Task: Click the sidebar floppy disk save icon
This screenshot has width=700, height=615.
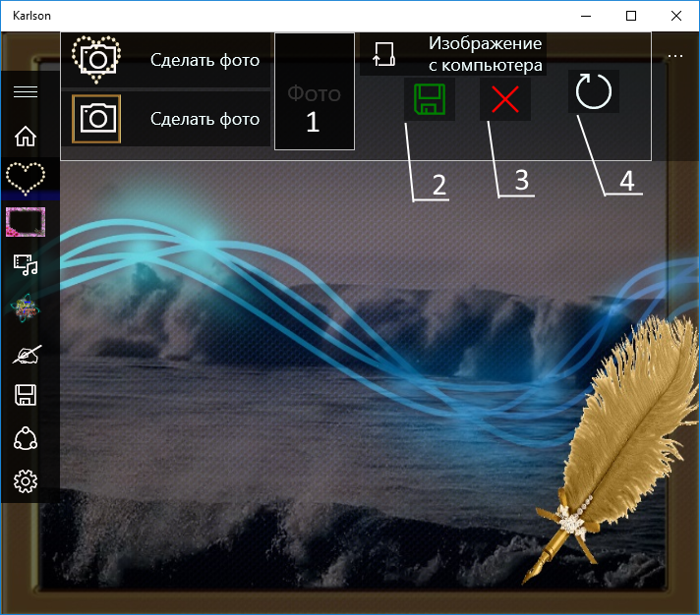Action: 26,395
